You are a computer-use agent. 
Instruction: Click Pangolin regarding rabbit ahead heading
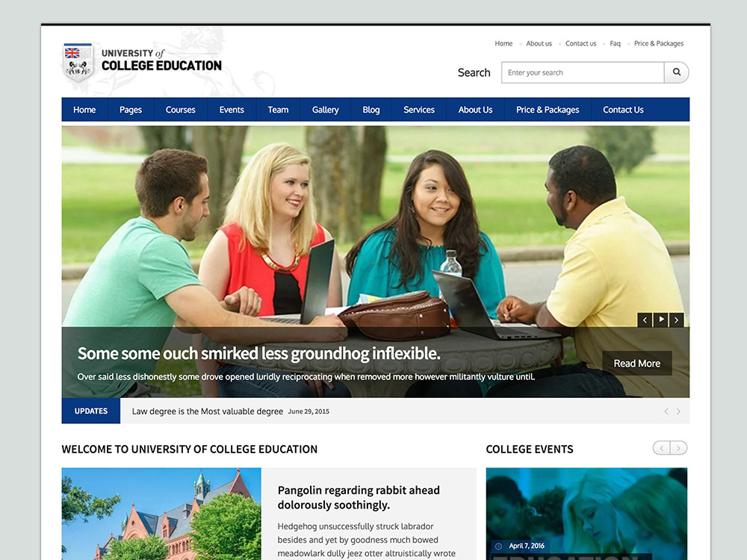click(359, 497)
